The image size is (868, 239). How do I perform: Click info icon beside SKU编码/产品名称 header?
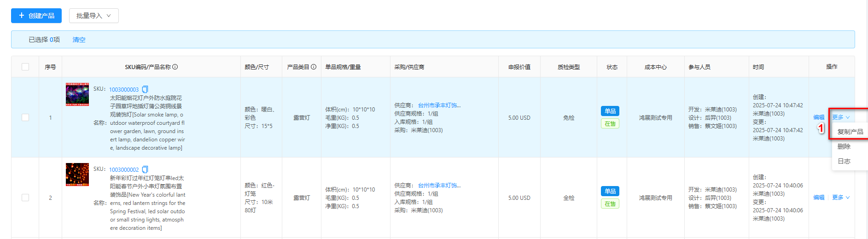175,67
